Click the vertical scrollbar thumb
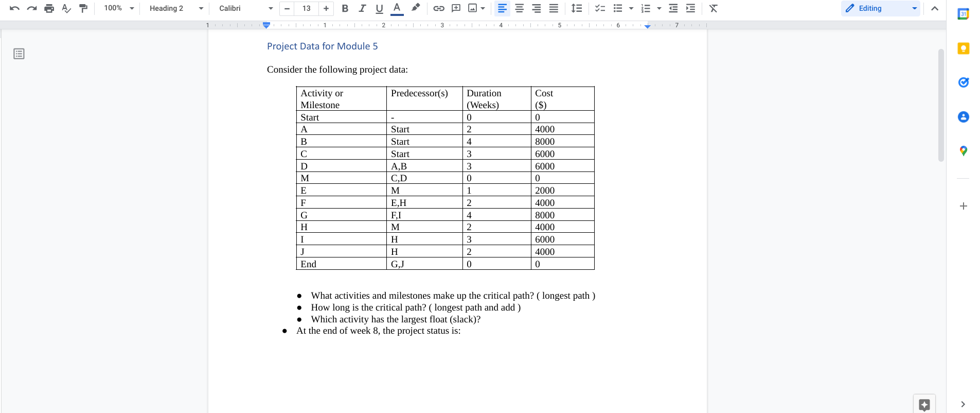This screenshot has height=413, width=980. point(941,105)
